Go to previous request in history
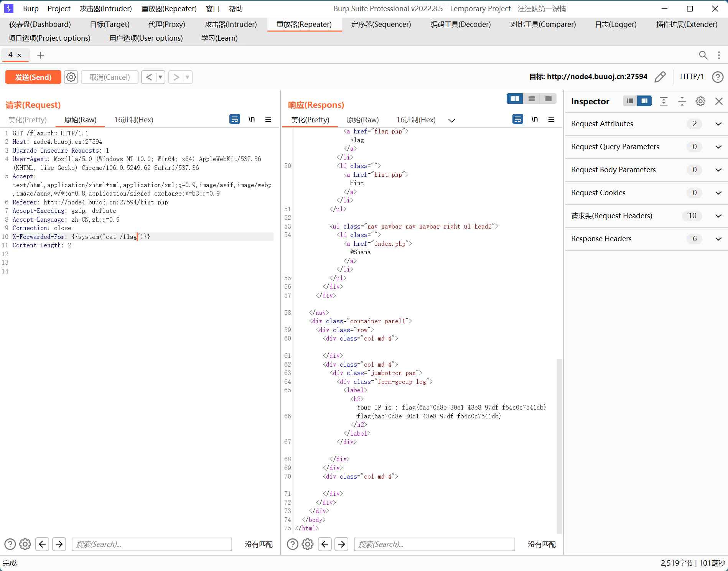 pyautogui.click(x=149, y=77)
